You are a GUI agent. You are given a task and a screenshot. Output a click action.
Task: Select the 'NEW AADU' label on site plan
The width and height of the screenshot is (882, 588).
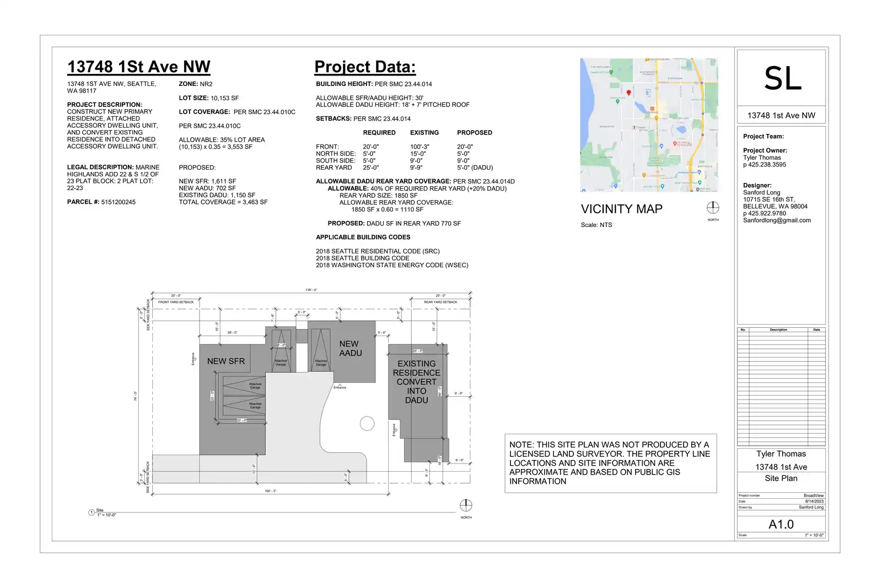pos(350,348)
